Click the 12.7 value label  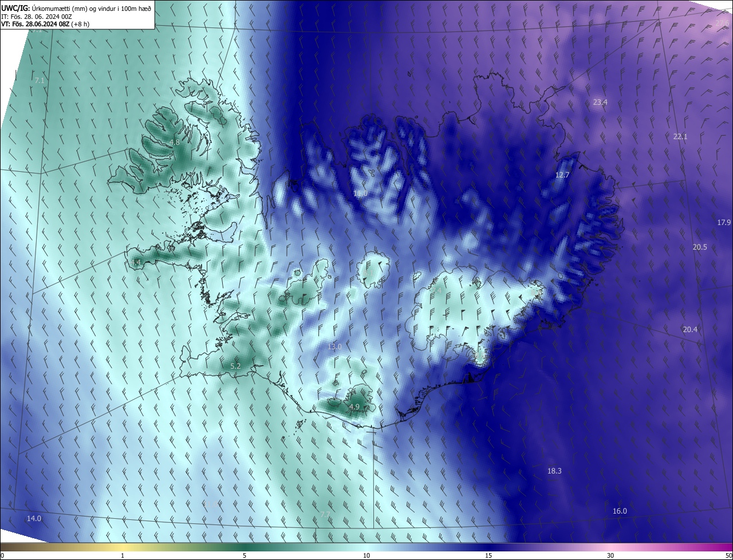563,175
